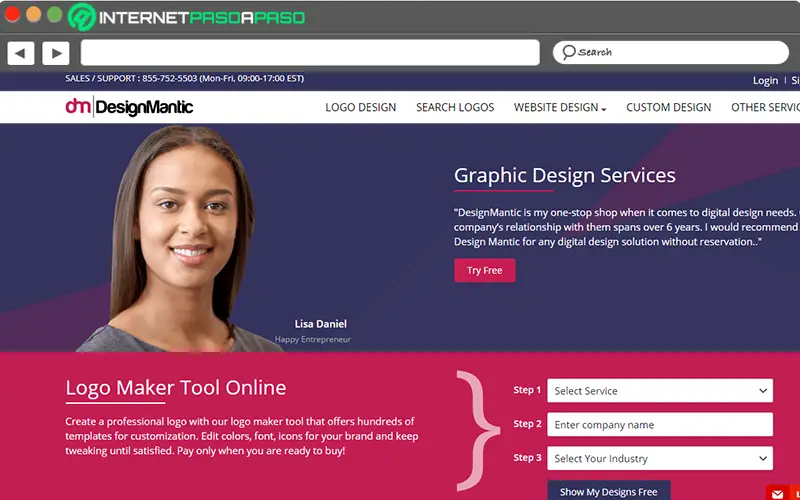The image size is (800, 500).
Task: Click the browser back arrow button
Action: pos(20,53)
